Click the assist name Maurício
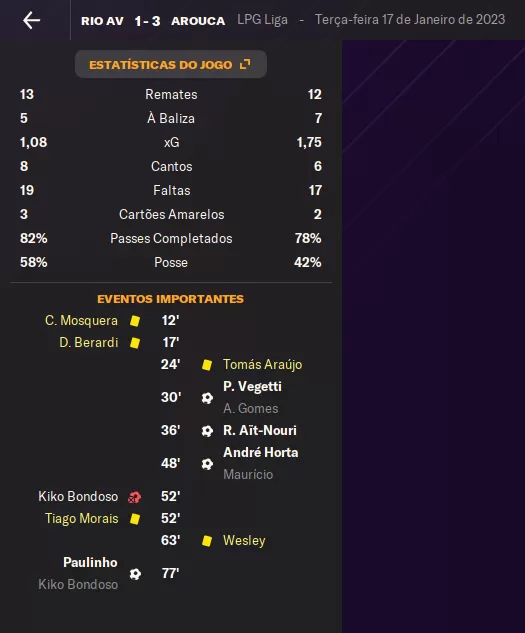 [x=248, y=474]
